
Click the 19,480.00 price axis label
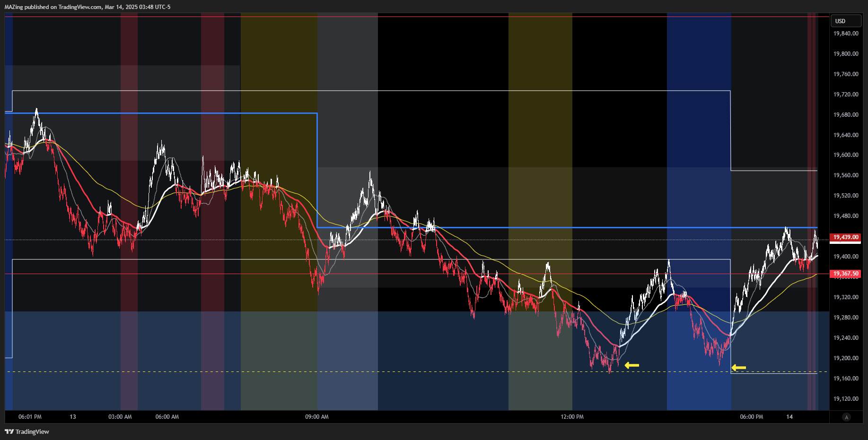tap(846, 216)
